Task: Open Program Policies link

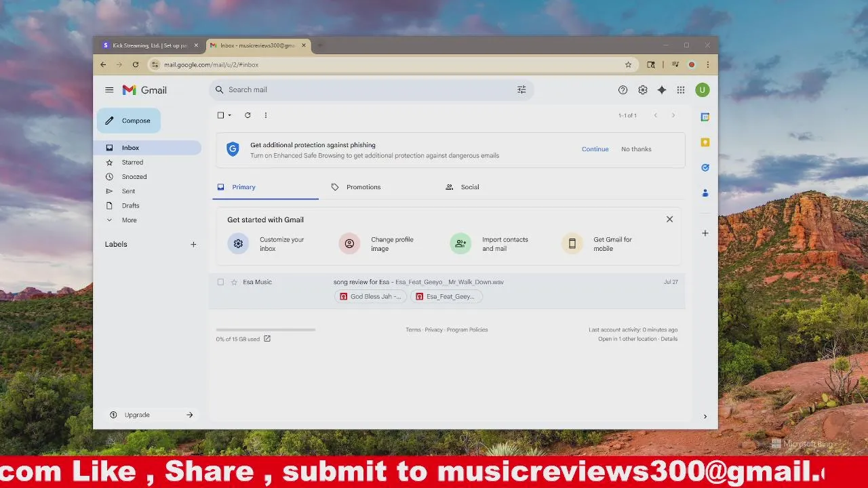Action: point(467,330)
